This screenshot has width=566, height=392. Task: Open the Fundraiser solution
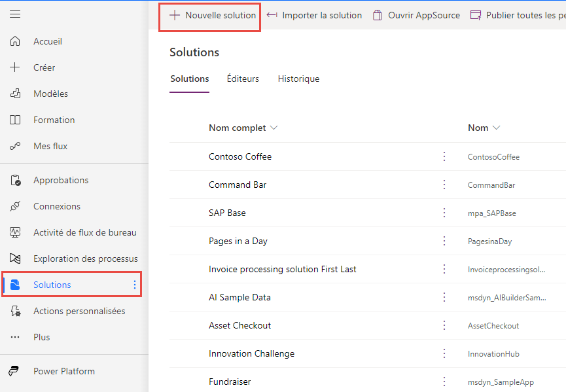[x=230, y=382]
